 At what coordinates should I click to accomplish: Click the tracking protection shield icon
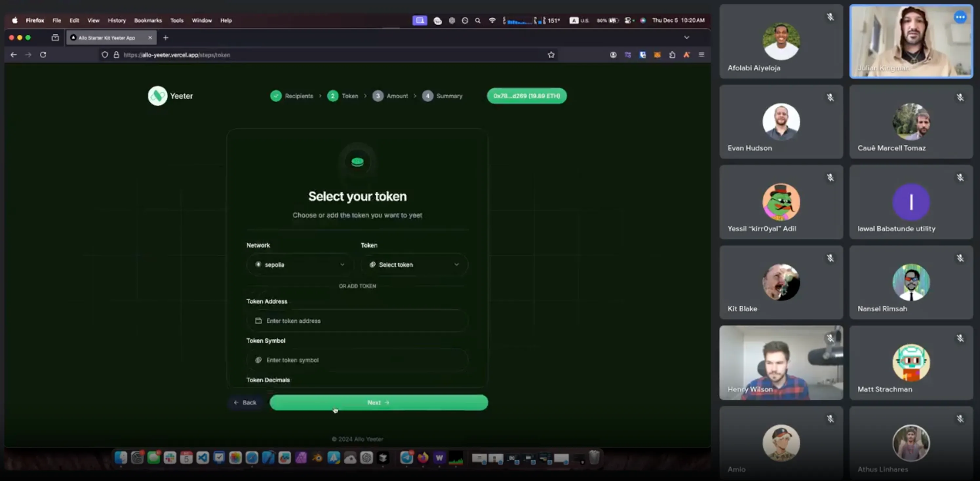coord(105,55)
